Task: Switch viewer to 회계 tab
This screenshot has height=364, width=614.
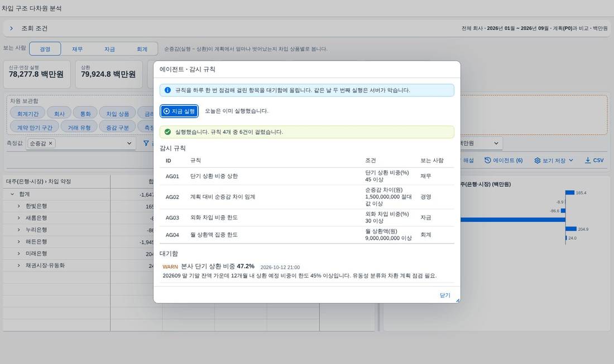Action: pos(142,49)
